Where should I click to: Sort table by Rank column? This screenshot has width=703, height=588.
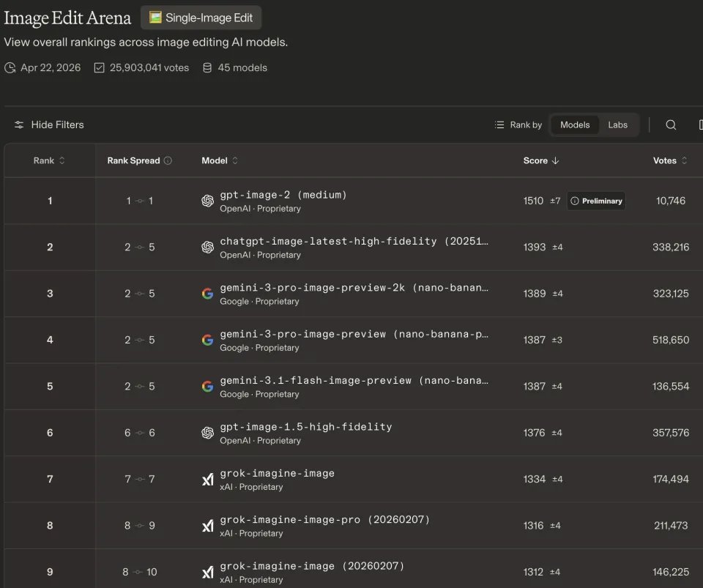(x=49, y=160)
